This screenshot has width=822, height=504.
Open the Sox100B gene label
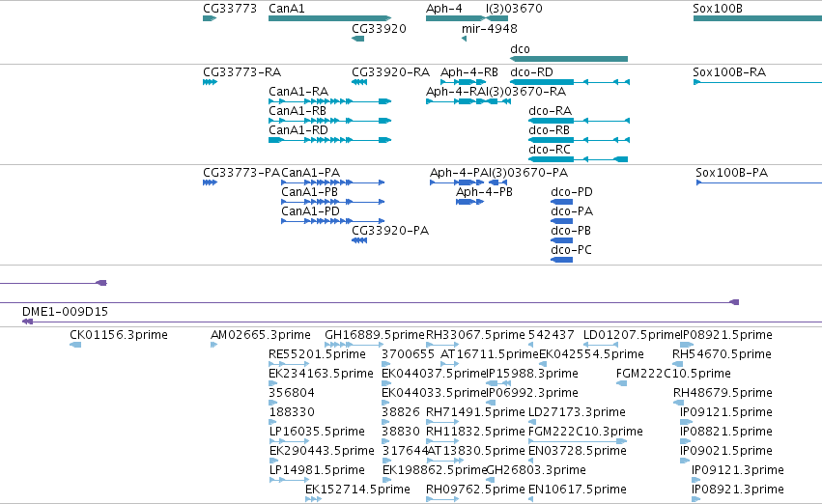coord(717,9)
